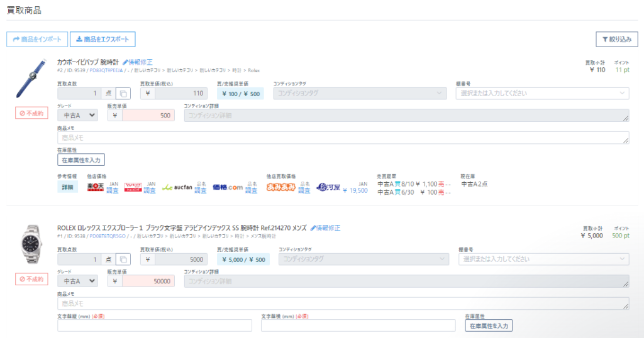This screenshot has width=644, height=338.
Task: Click the 11 pt points value
Action: pos(622,70)
